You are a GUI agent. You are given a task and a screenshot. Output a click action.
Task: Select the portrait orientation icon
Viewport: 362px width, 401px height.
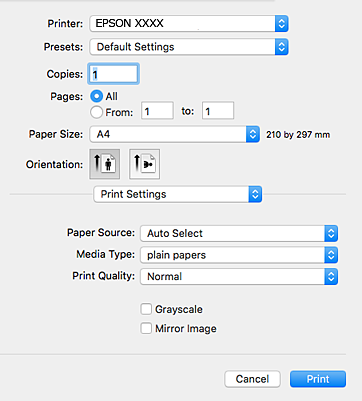105,164
